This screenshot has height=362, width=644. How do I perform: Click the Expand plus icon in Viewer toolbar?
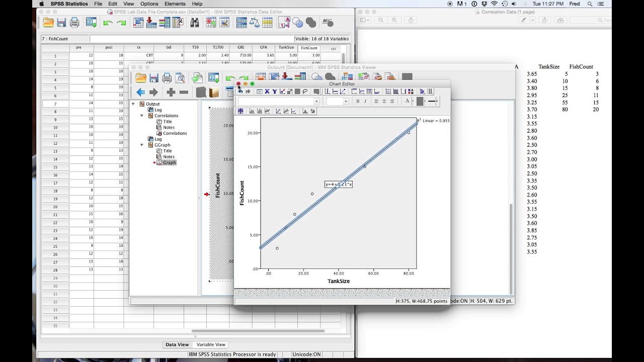pos(171,92)
